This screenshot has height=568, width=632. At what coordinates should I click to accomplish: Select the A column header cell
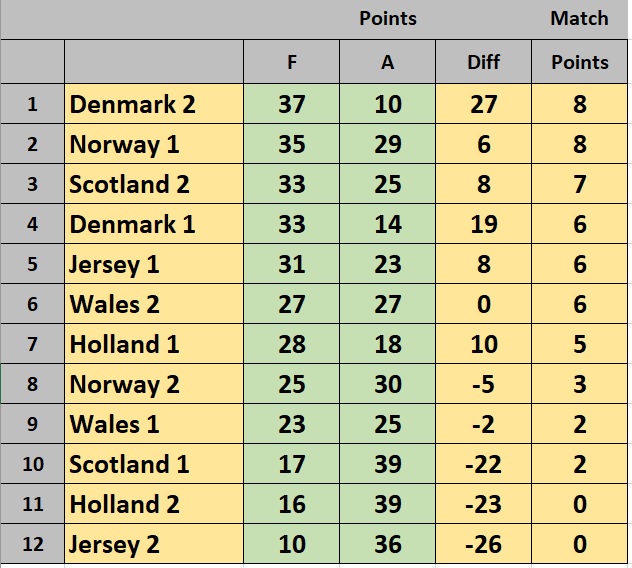click(x=387, y=62)
